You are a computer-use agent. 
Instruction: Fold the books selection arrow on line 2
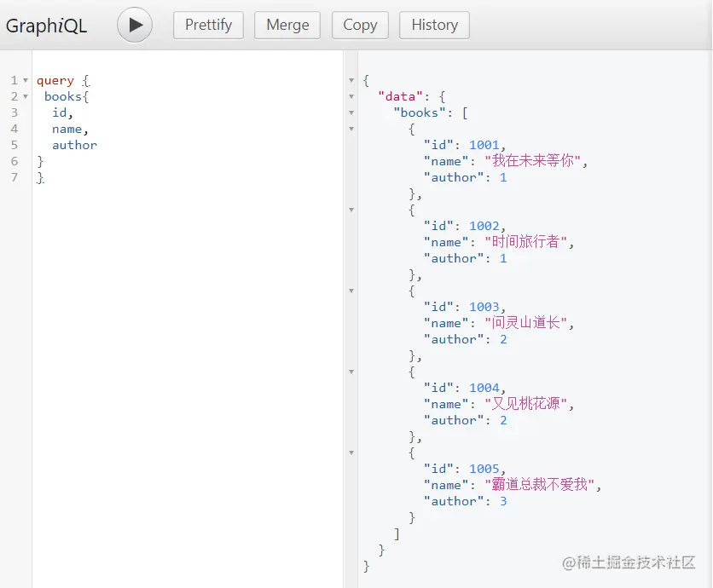tap(25, 97)
